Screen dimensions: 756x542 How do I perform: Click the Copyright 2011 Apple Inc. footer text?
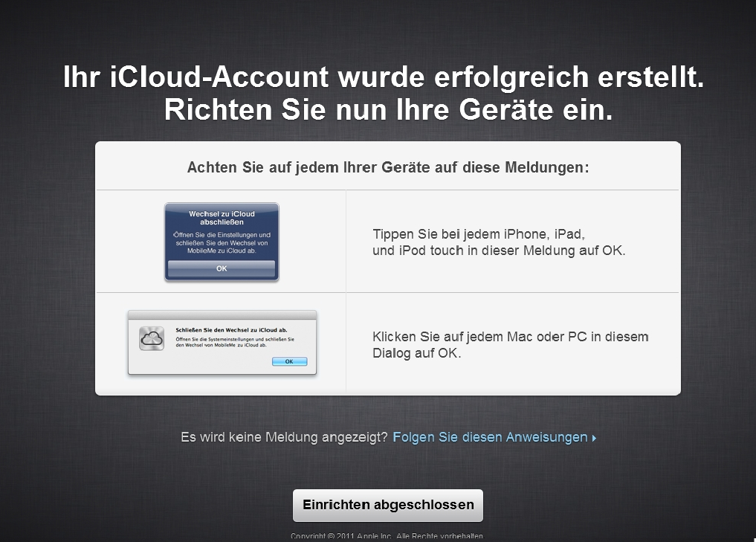tap(387, 536)
